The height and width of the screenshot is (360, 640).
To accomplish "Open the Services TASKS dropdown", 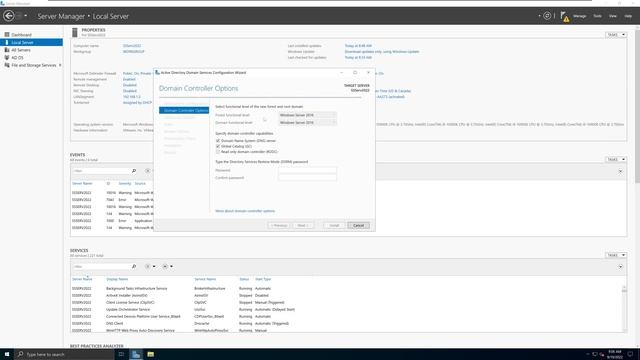I will [616, 255].
